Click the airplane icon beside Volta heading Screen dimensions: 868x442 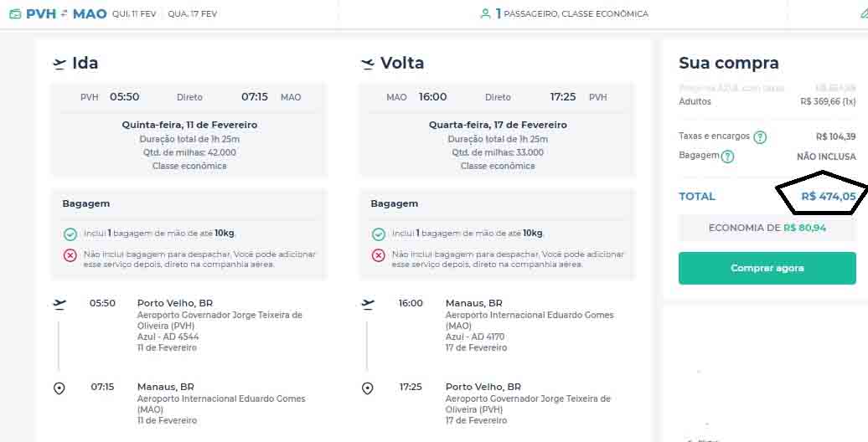pyautogui.click(x=368, y=64)
